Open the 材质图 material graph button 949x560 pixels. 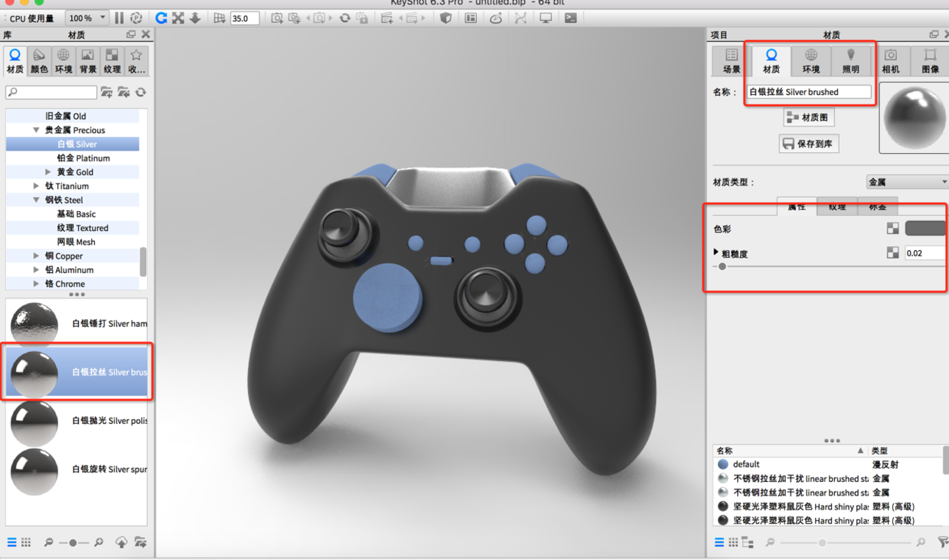pyautogui.click(x=808, y=117)
